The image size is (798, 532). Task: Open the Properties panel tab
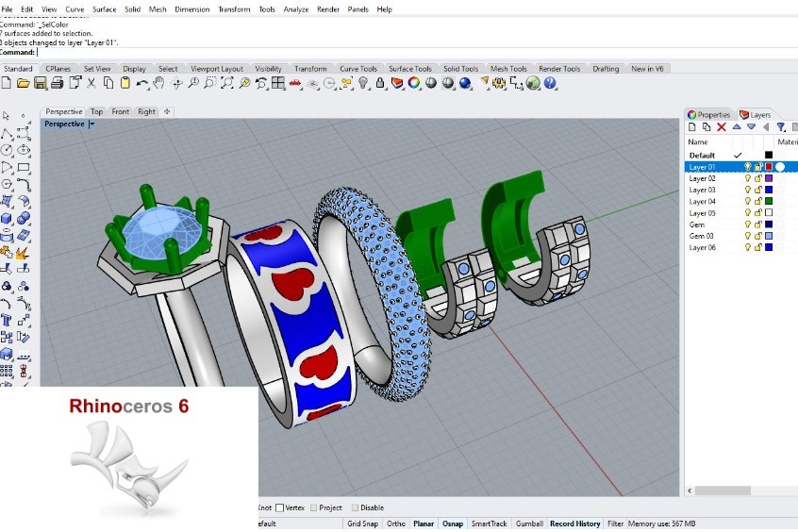point(709,114)
